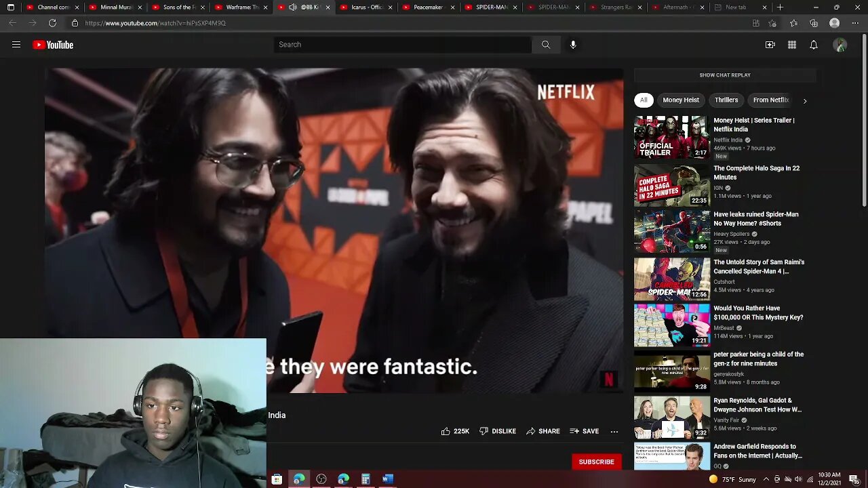The height and width of the screenshot is (488, 868).
Task: Open the browser profile icon in toolbar
Action: point(835,23)
